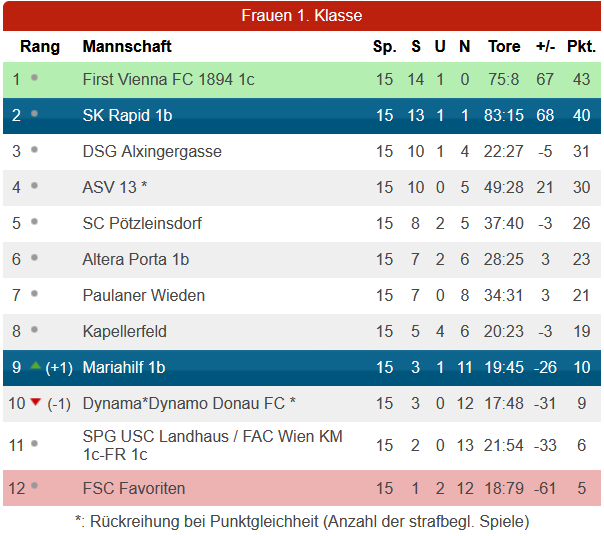Click the green up-arrow rank change icon
Screen dimensions: 604x536
[35, 365]
